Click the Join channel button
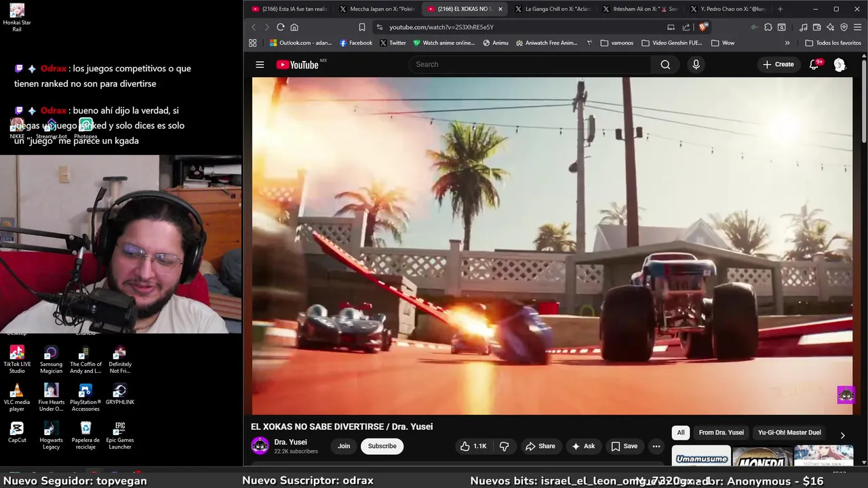Image resolution: width=868 pixels, height=488 pixels. pos(344,446)
